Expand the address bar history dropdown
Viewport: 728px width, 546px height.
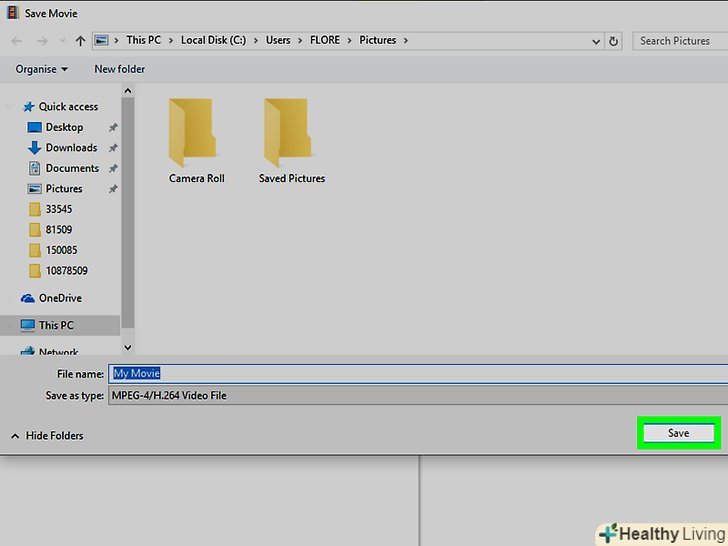595,41
